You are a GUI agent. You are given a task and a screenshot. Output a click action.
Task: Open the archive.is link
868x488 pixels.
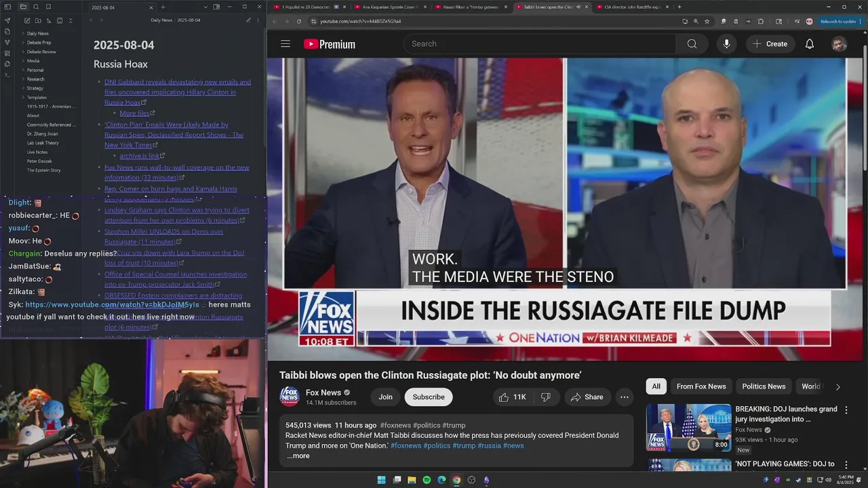coord(139,156)
